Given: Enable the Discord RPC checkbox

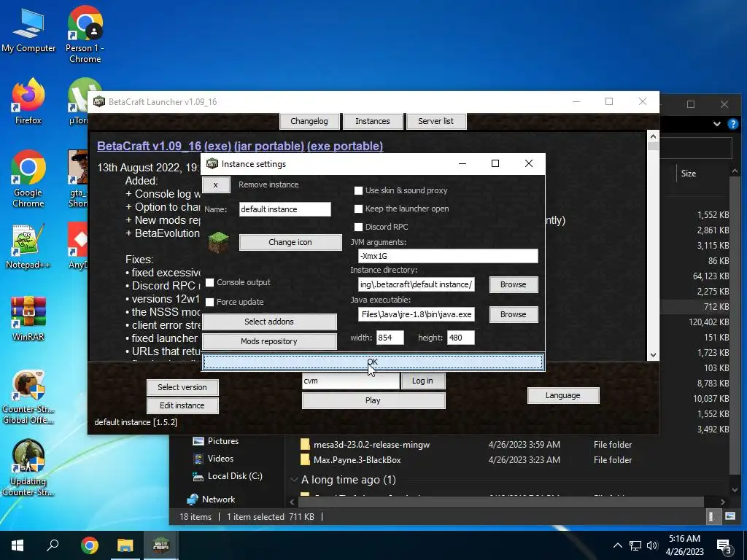Looking at the screenshot, I should [358, 227].
